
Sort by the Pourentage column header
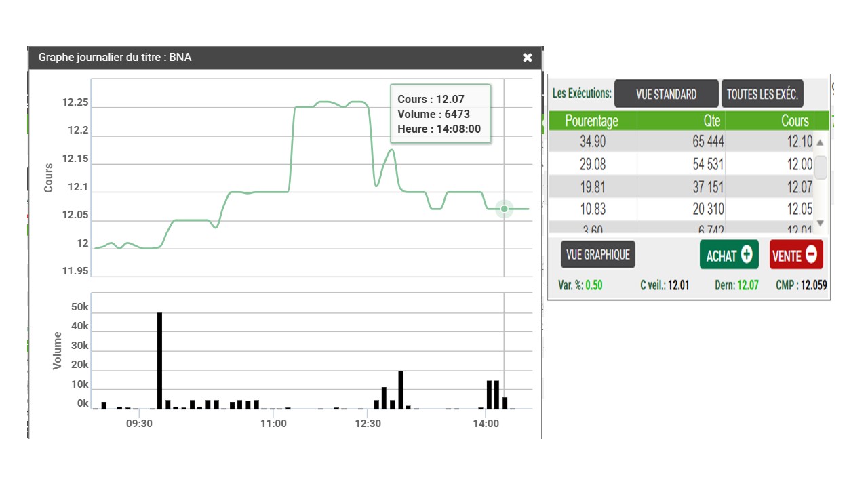[591, 121]
